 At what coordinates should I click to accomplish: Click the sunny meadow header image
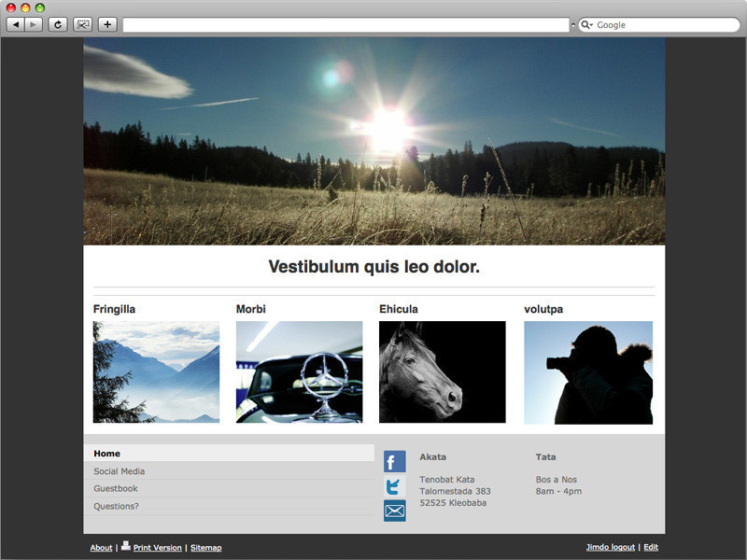point(374,142)
